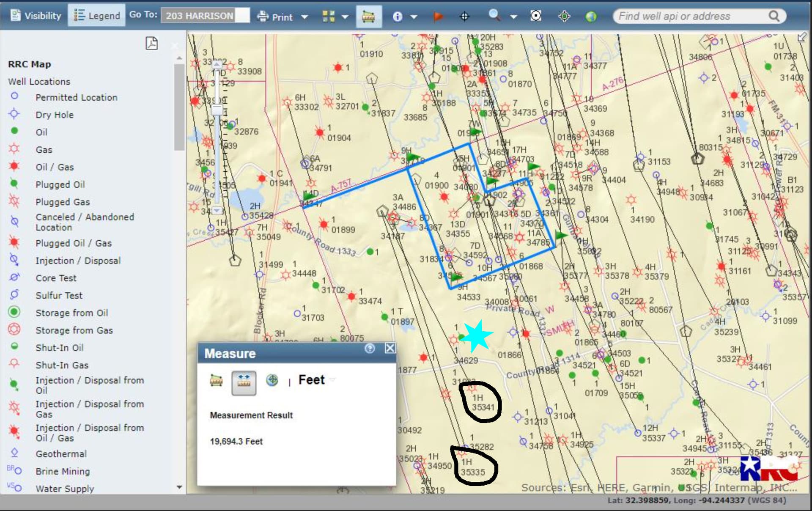This screenshot has width=812, height=511.
Task: Click the 'Storage from Oil' legend entry
Action: 71,313
